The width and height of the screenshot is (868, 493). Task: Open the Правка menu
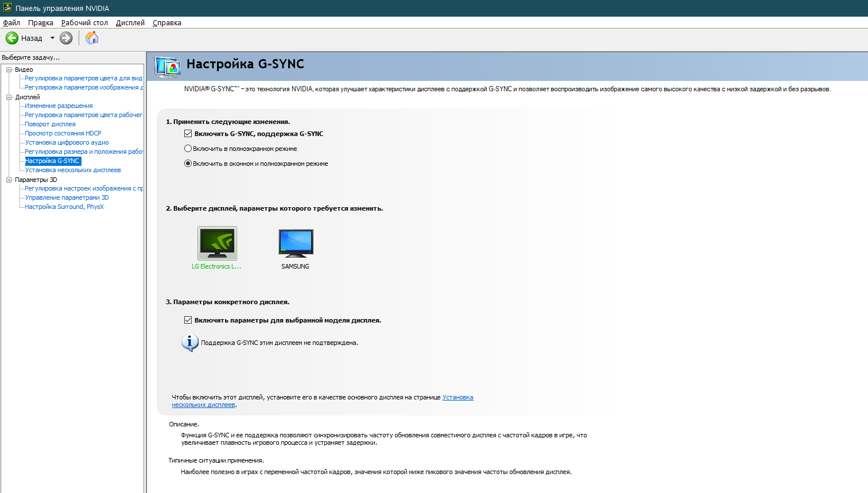click(41, 23)
